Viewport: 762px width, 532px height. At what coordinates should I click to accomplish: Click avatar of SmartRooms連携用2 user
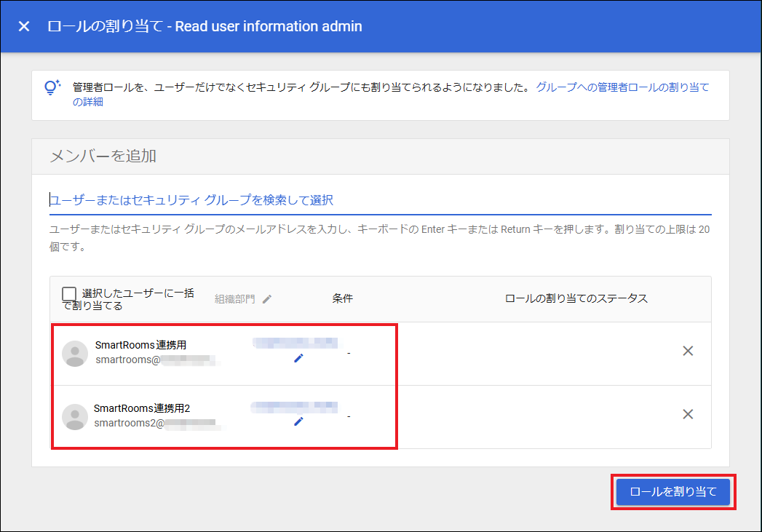[x=75, y=416]
